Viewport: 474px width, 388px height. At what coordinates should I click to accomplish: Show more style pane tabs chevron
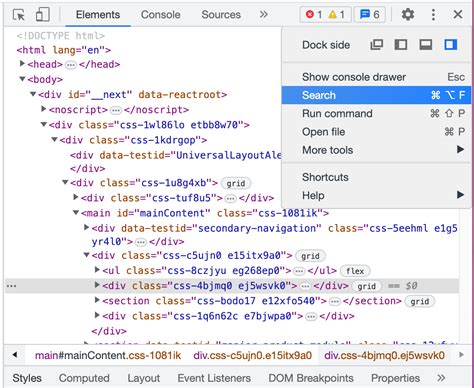click(441, 378)
